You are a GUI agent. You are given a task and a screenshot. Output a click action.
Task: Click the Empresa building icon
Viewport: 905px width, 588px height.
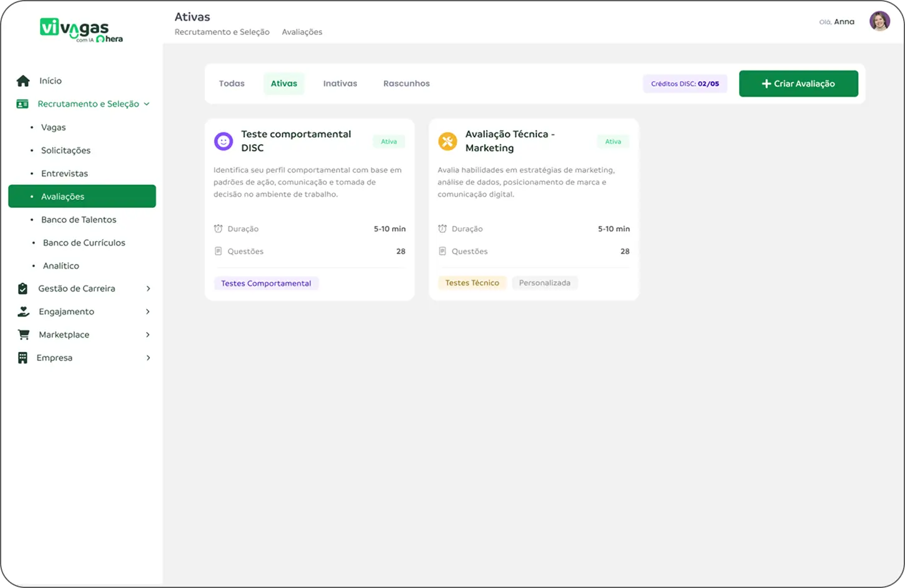coord(23,358)
